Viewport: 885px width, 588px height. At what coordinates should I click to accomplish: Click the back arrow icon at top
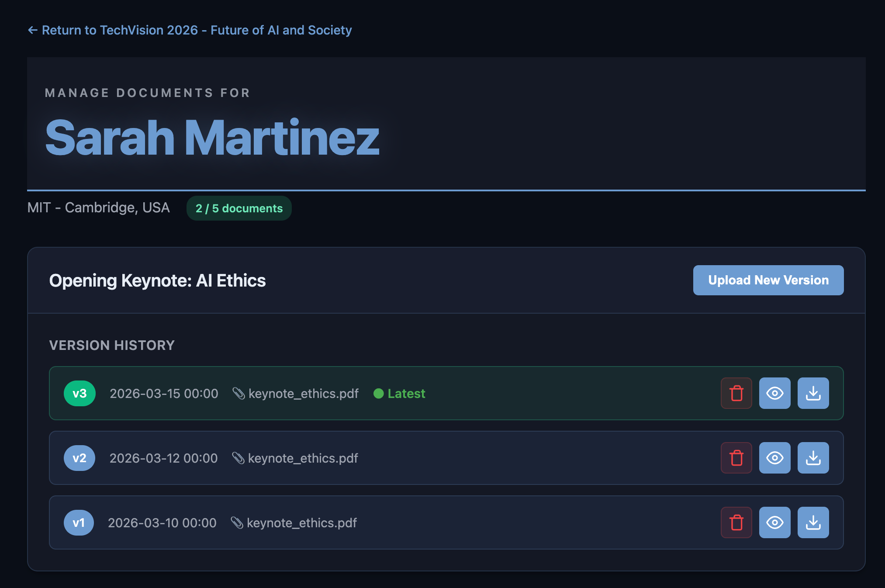pyautogui.click(x=32, y=30)
